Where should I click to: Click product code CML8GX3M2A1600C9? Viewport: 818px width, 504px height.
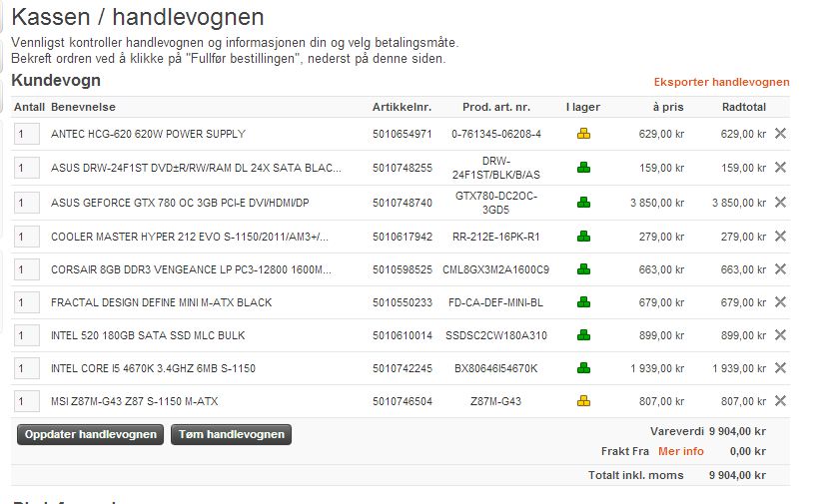(496, 269)
